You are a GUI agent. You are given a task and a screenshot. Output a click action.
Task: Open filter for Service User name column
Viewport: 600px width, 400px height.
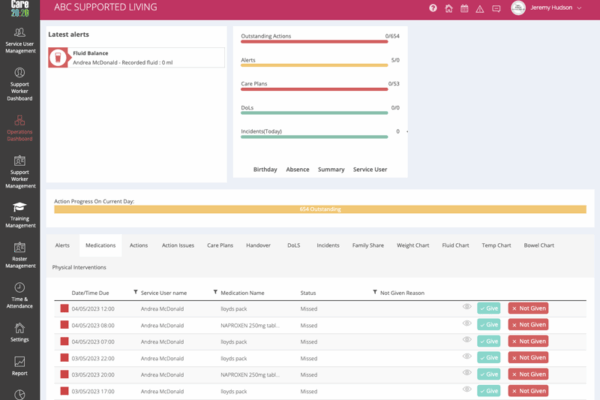pos(136,292)
